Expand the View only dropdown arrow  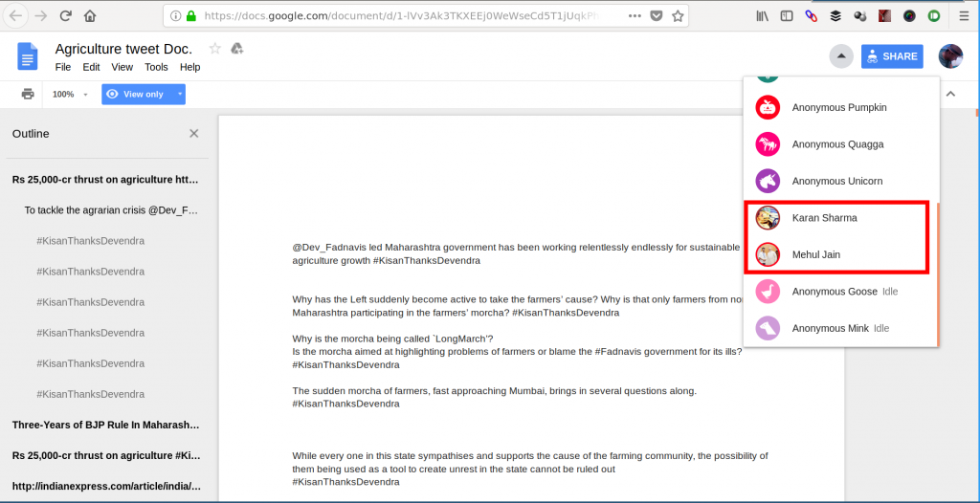pos(179,95)
